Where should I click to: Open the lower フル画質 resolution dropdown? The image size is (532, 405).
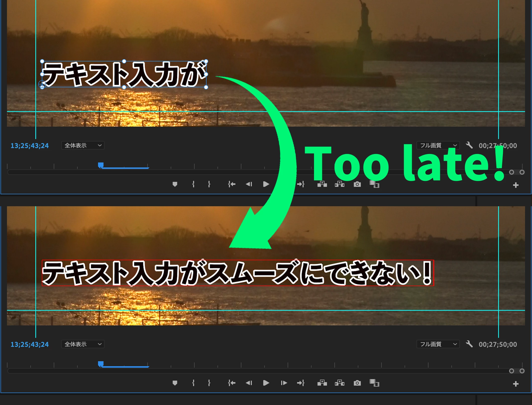click(438, 344)
